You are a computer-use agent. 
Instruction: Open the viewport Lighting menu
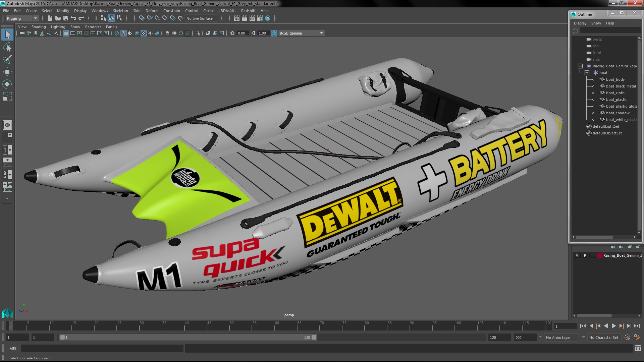pos(58,27)
